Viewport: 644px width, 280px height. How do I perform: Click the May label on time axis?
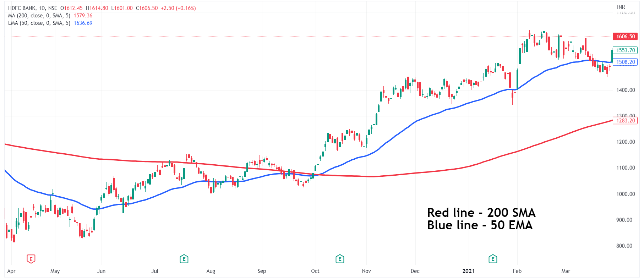pos(55,271)
